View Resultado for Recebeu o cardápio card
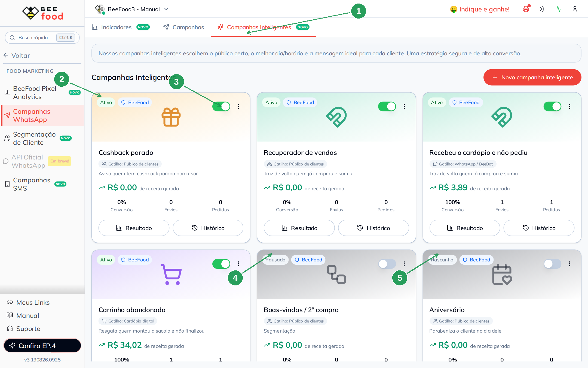 point(465,228)
